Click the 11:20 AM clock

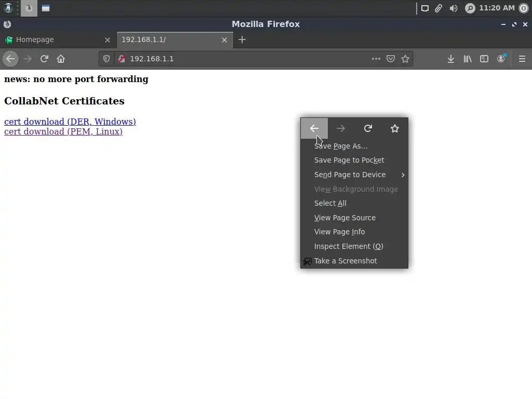(497, 8)
